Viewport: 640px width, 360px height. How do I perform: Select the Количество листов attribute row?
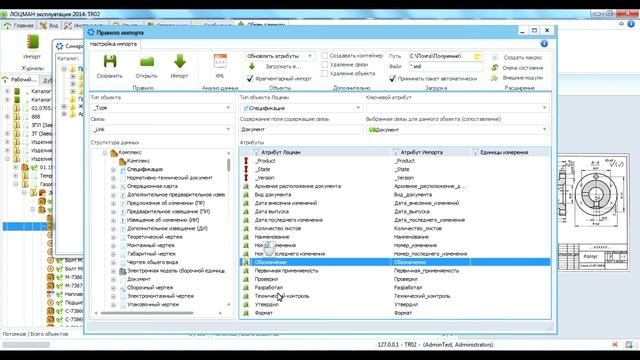(395, 229)
